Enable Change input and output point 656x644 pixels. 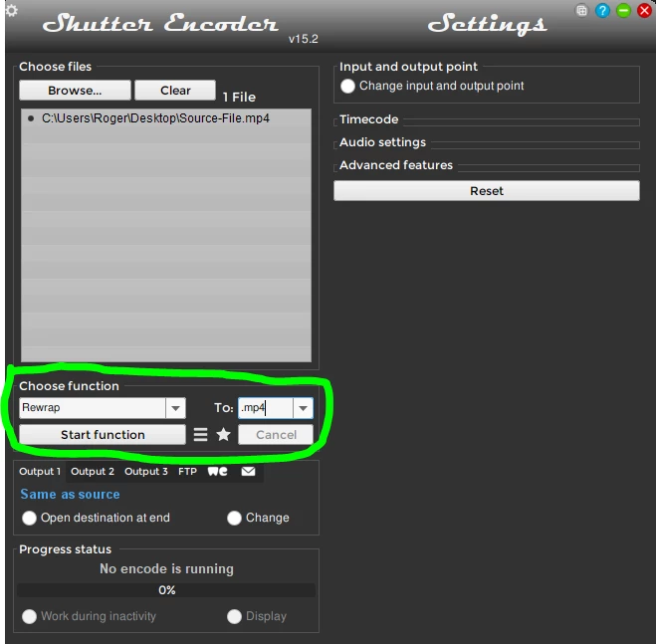[x=347, y=86]
